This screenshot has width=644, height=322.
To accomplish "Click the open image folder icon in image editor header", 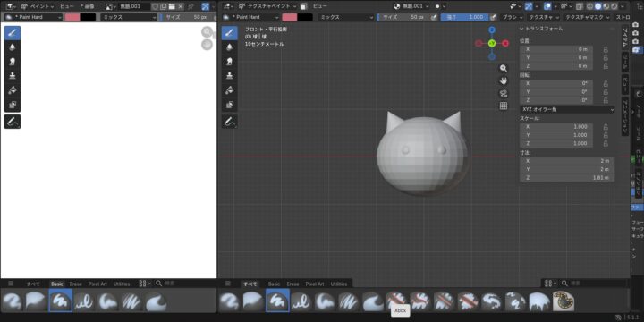I will (x=172, y=6).
